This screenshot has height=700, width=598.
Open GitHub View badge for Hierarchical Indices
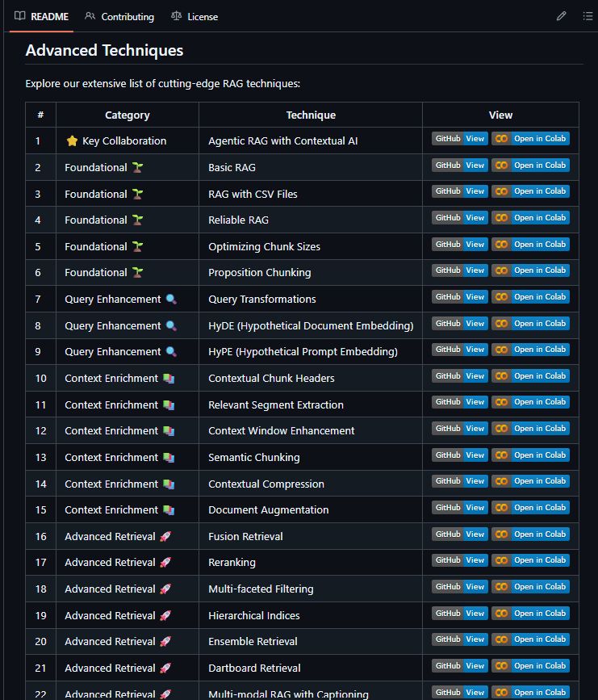coord(460,614)
